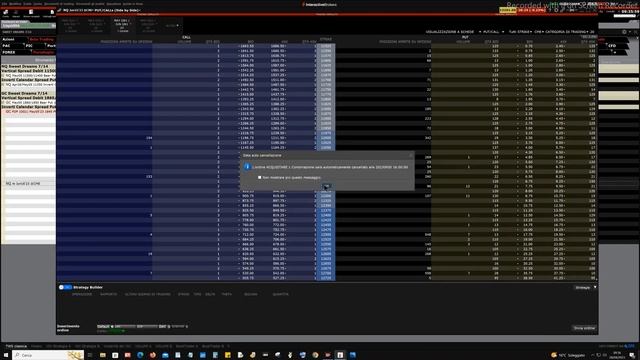Select the highlighted MAY expiry tab

pos(122,25)
